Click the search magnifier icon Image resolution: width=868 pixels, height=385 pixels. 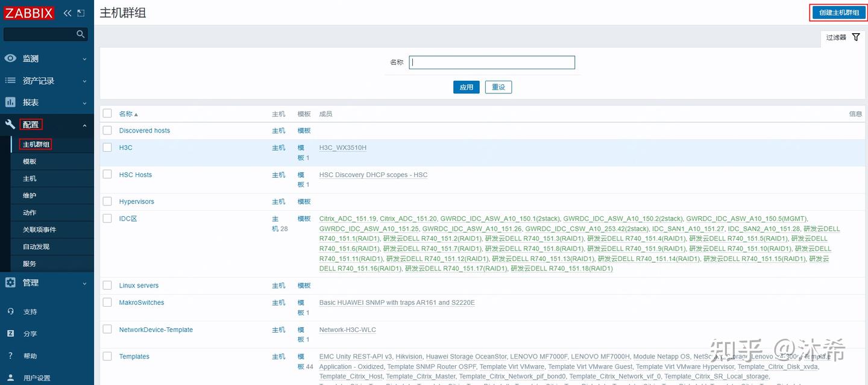point(80,34)
